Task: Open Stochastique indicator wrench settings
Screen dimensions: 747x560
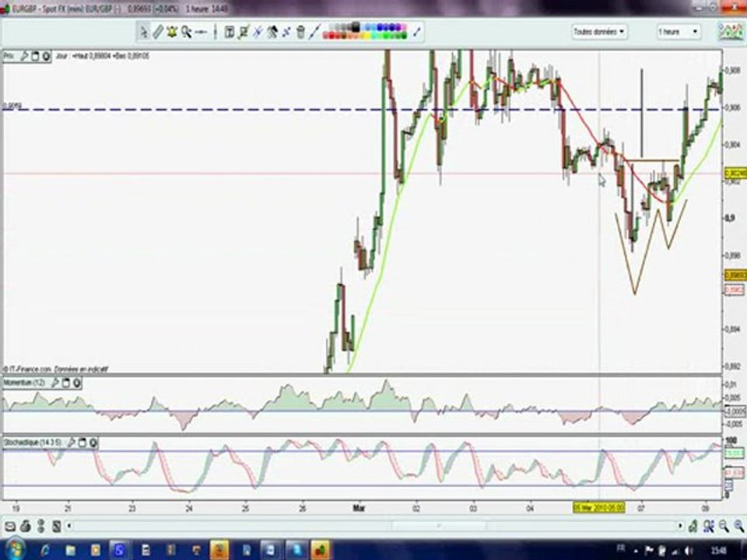Action: click(71, 443)
